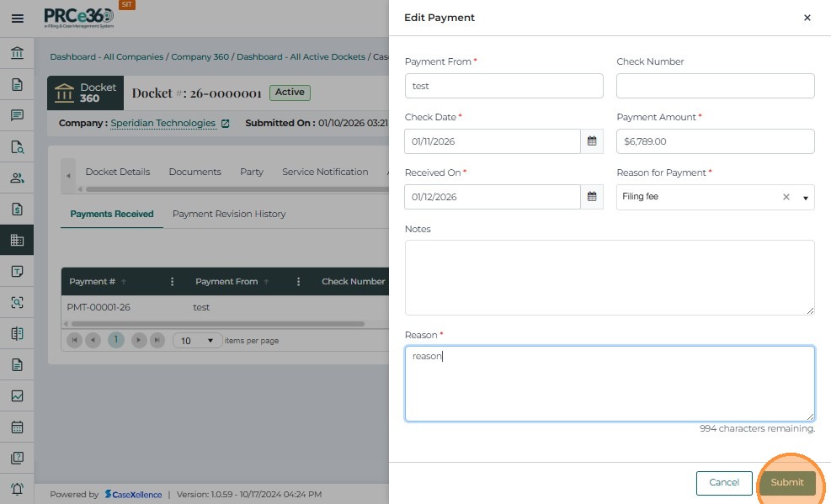Click the notification bell sidebar icon

click(17, 489)
